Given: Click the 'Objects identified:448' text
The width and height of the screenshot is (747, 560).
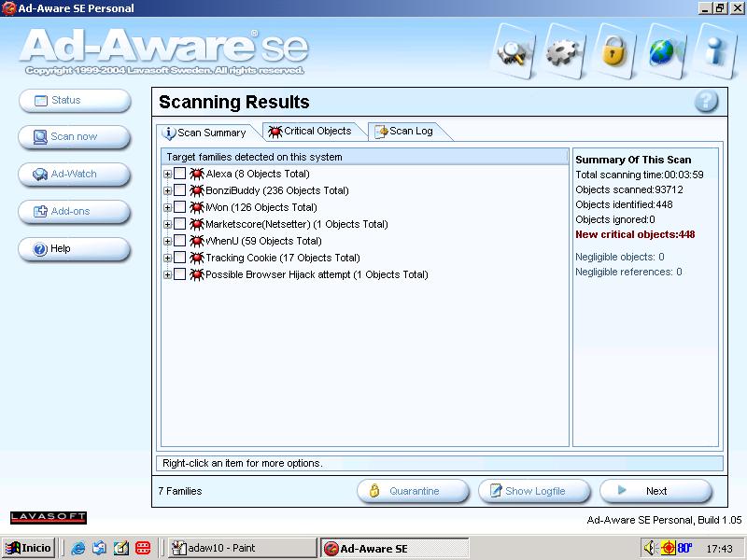Looking at the screenshot, I should pyautogui.click(x=624, y=204).
